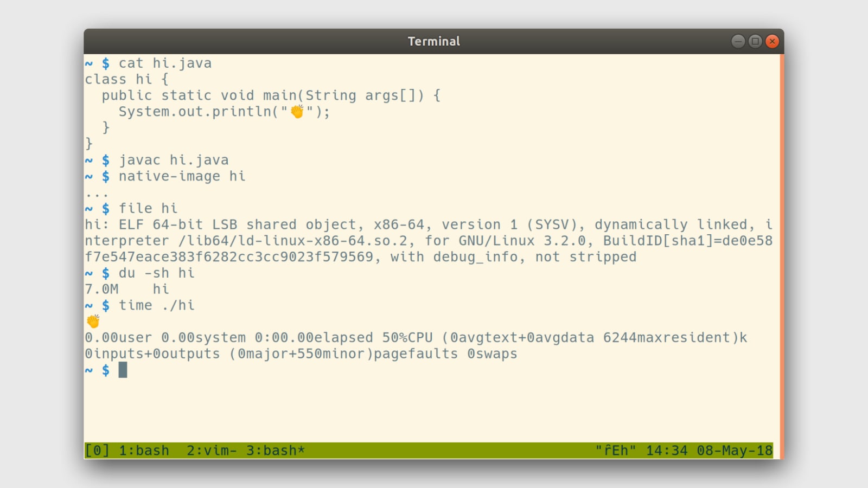This screenshot has height=488, width=868.
Task: Click the clapping emoji in System.out.println
Action: click(297, 112)
